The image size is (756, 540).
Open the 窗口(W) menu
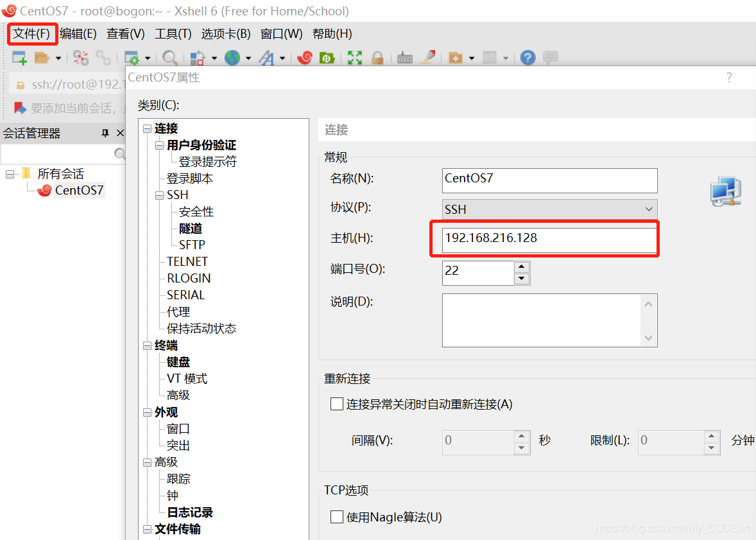[282, 34]
